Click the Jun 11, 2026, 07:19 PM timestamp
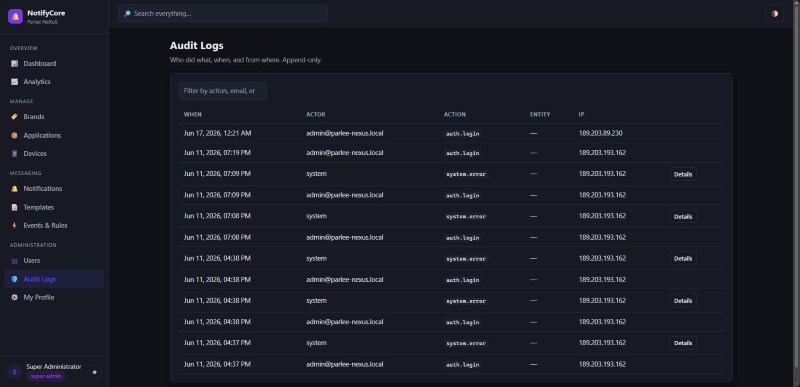 tap(217, 153)
